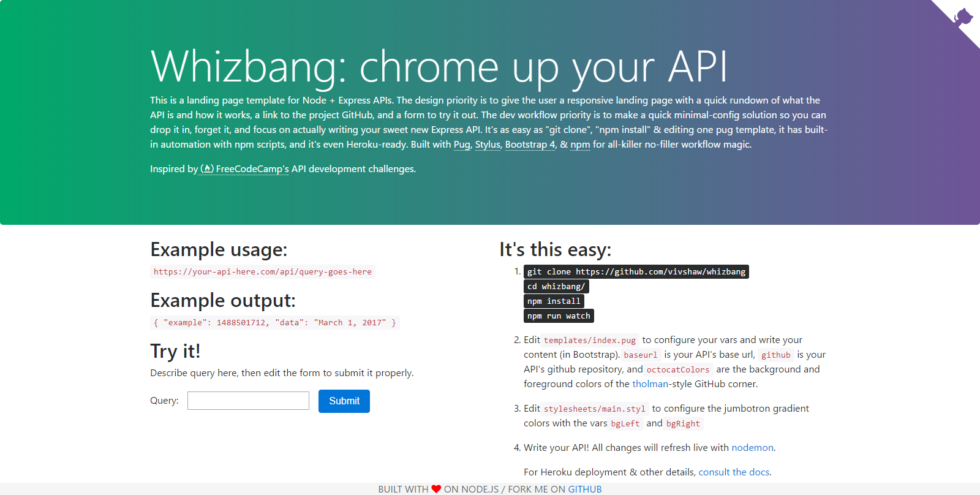Open the nodemon link
Screen dimensions: 980x495
pos(752,448)
